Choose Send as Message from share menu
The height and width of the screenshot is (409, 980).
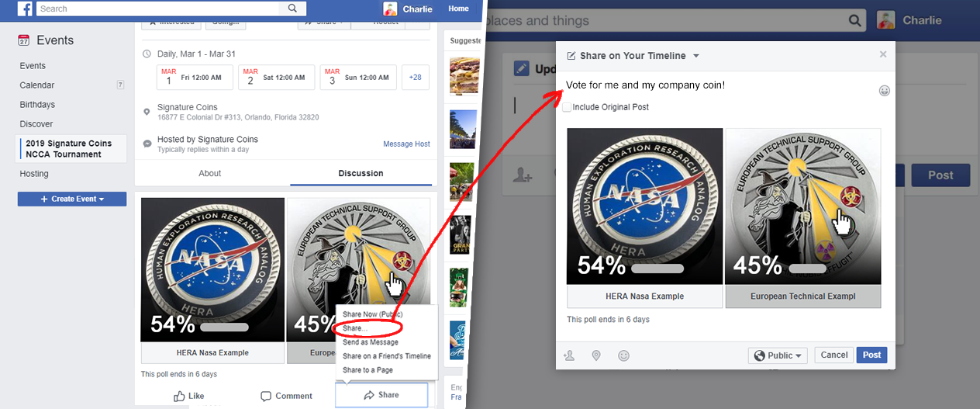pos(371,342)
